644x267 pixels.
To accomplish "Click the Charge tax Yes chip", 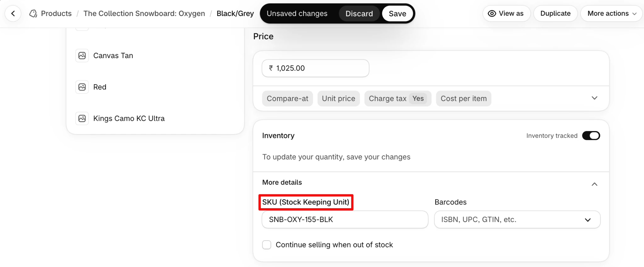I will tap(398, 99).
